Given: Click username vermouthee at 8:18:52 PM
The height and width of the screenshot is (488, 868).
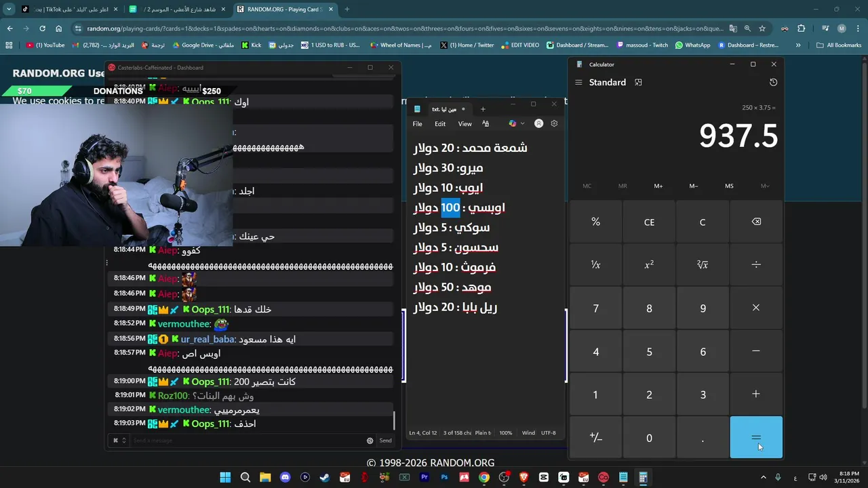Looking at the screenshot, I should [x=184, y=324].
